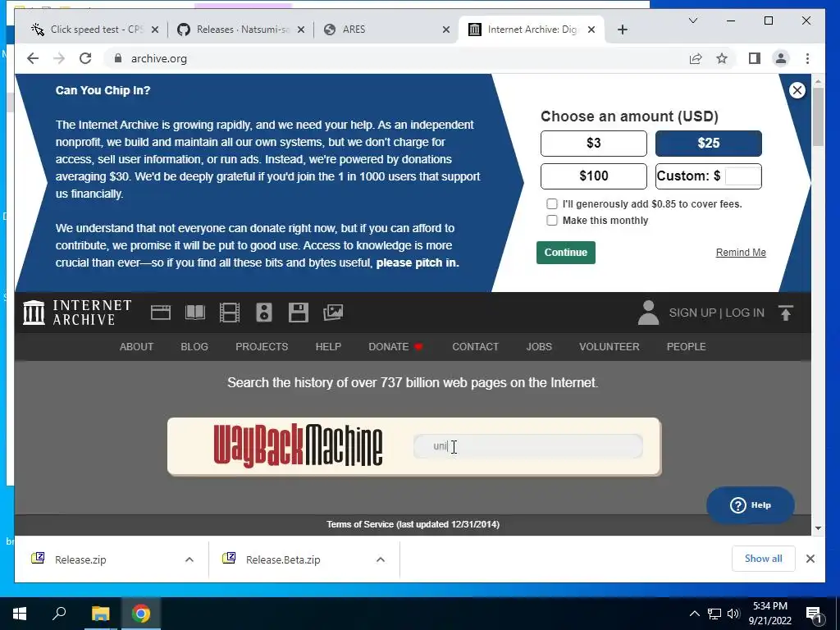Click the Wayback Machine search field
The height and width of the screenshot is (630, 840).
527,446
